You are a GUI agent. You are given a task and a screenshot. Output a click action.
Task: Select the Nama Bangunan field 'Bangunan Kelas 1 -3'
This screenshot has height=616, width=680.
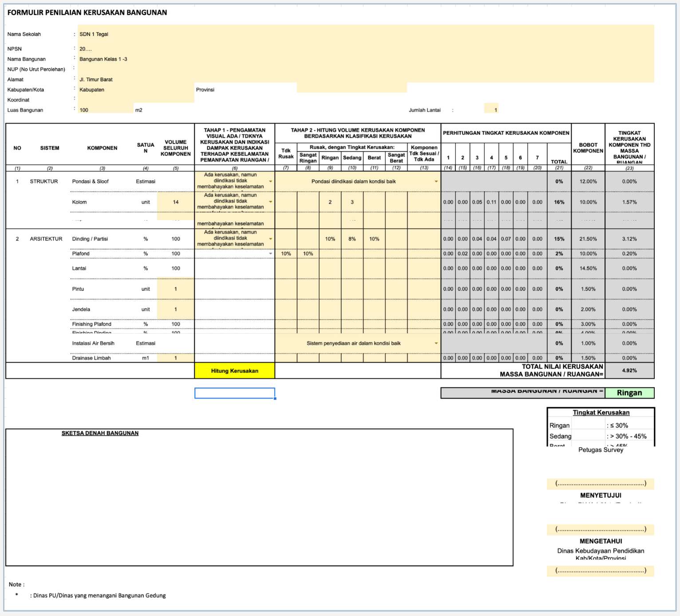coord(366,59)
